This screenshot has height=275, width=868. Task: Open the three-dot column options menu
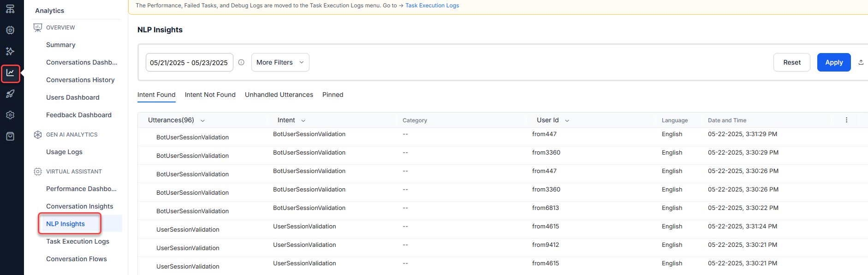tap(846, 120)
